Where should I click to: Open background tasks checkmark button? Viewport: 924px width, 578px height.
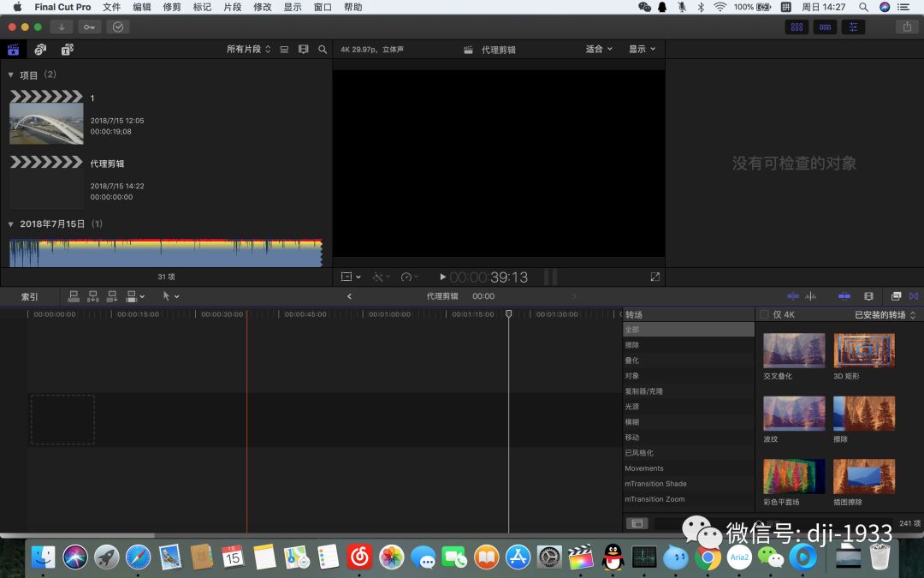[118, 27]
